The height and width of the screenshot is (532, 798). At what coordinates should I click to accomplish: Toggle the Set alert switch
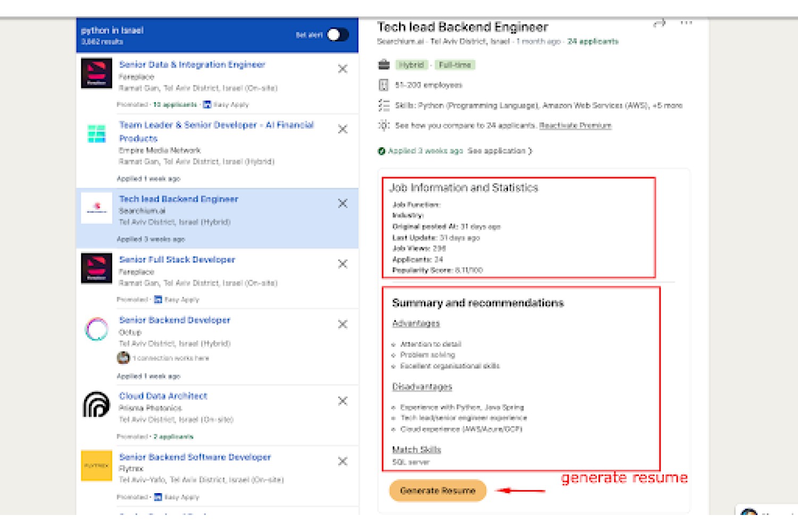click(x=338, y=35)
